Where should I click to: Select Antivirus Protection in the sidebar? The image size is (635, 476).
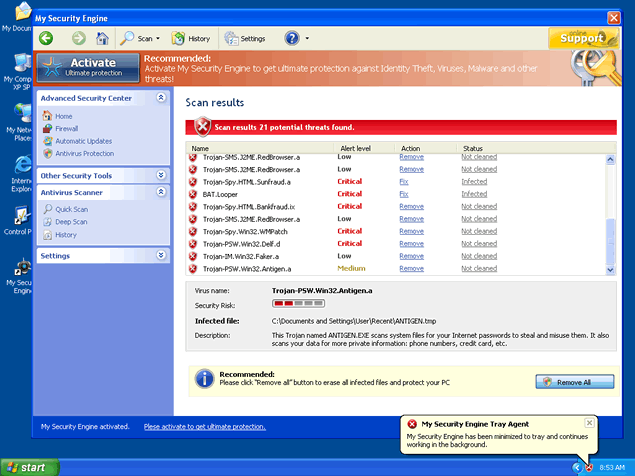click(x=84, y=153)
